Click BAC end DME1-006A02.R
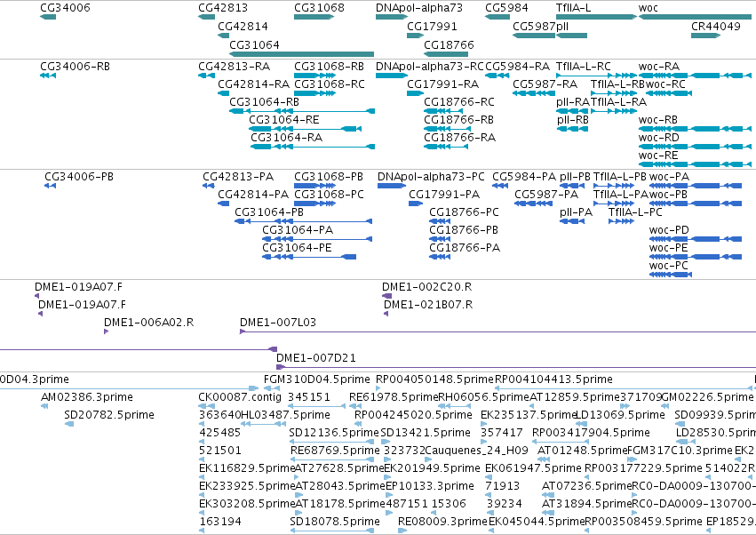The width and height of the screenshot is (756, 535). point(149,323)
